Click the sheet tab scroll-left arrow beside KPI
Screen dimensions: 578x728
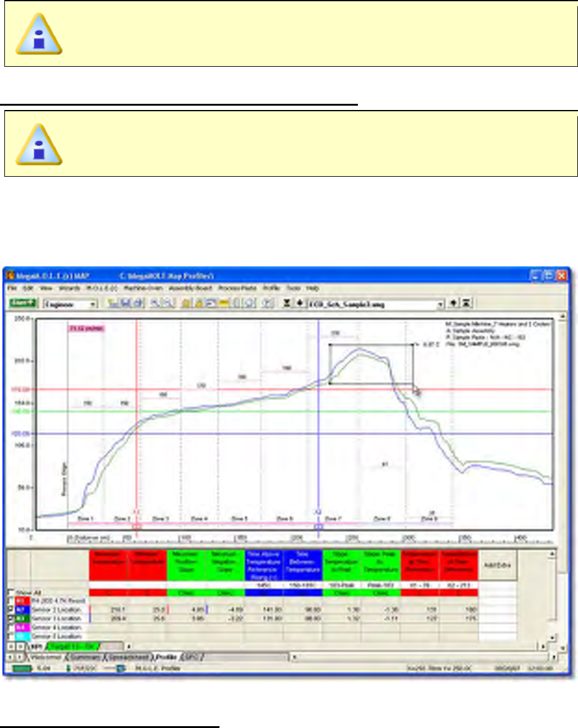pyautogui.click(x=11, y=646)
